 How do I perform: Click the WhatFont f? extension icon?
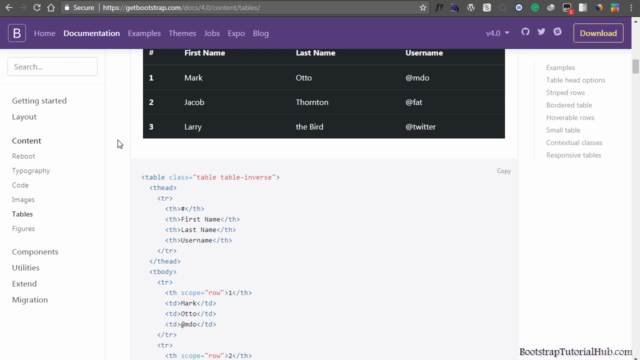pos(439,7)
